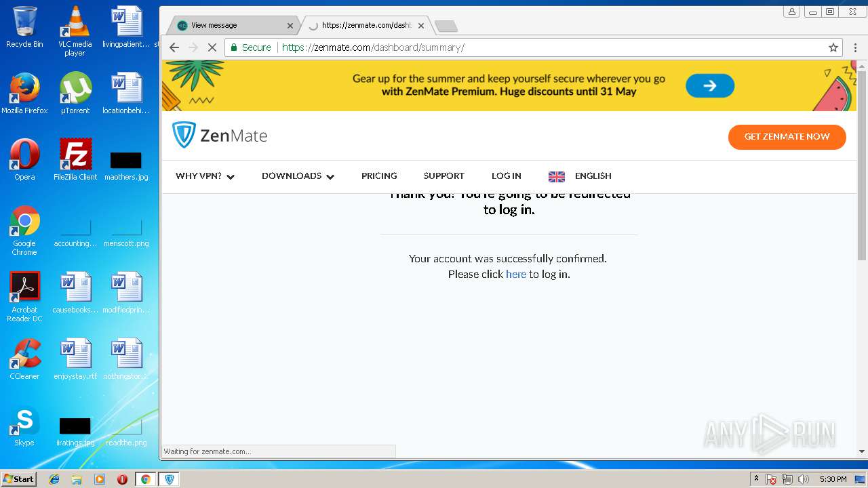Stop loading the page
This screenshot has height=488, width=868.
coord(212,47)
